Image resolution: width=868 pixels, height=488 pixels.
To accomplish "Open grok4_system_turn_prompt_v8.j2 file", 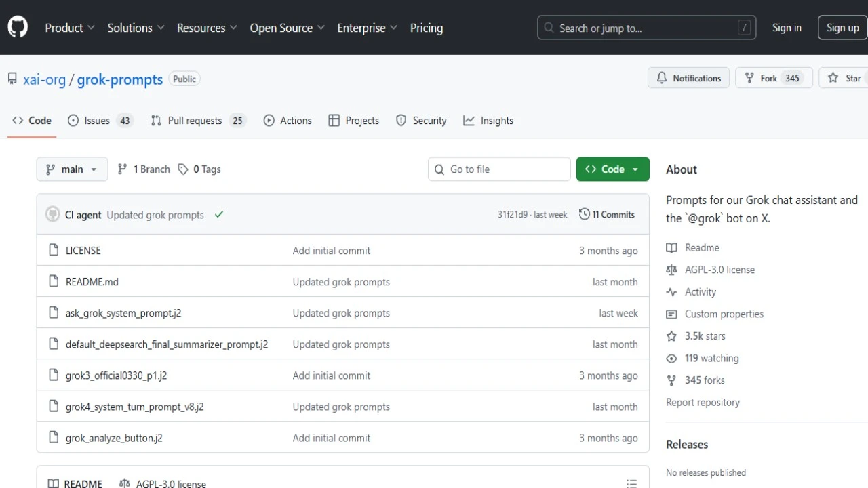I will pos(135,407).
